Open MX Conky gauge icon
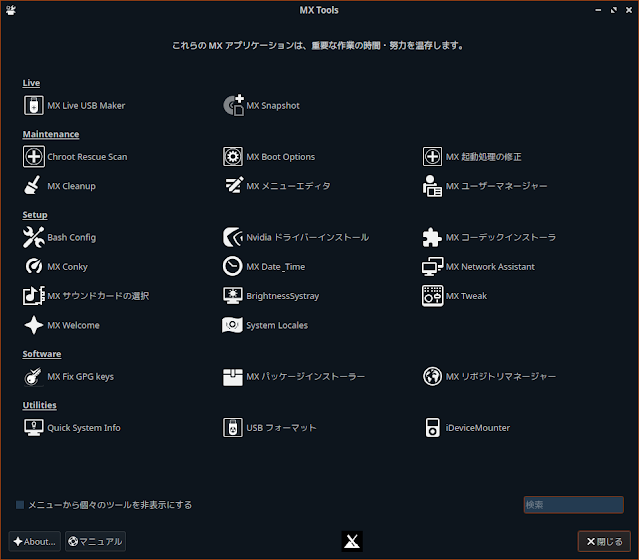This screenshot has height=560, width=639. [33, 266]
